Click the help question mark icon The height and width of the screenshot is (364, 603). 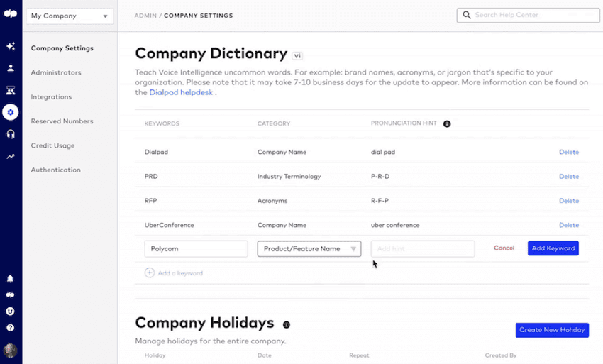[11, 328]
